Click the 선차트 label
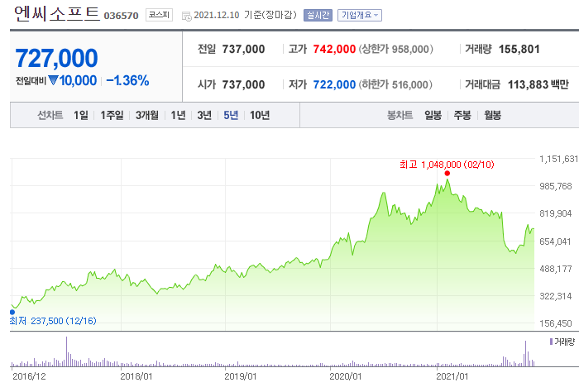579x392 pixels. [x=50, y=115]
